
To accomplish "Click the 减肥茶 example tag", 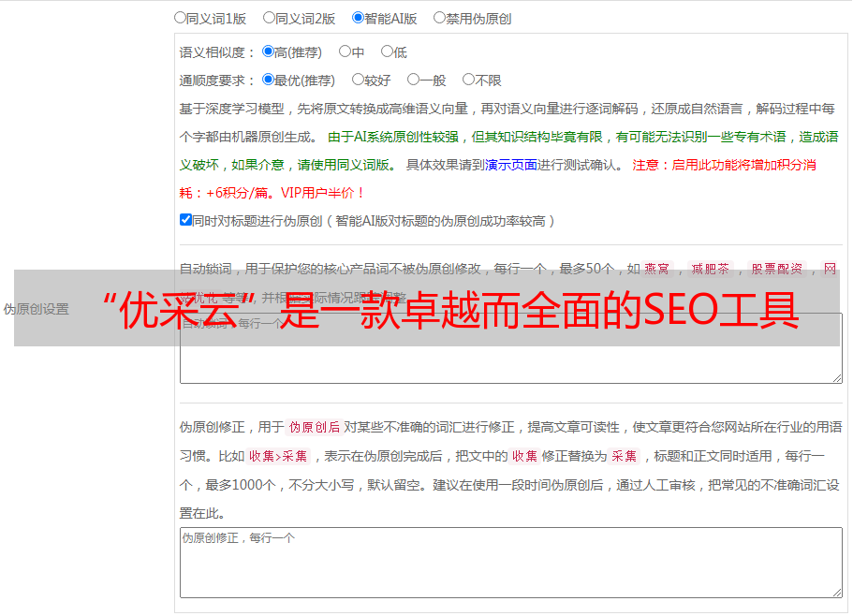I will point(711,269).
